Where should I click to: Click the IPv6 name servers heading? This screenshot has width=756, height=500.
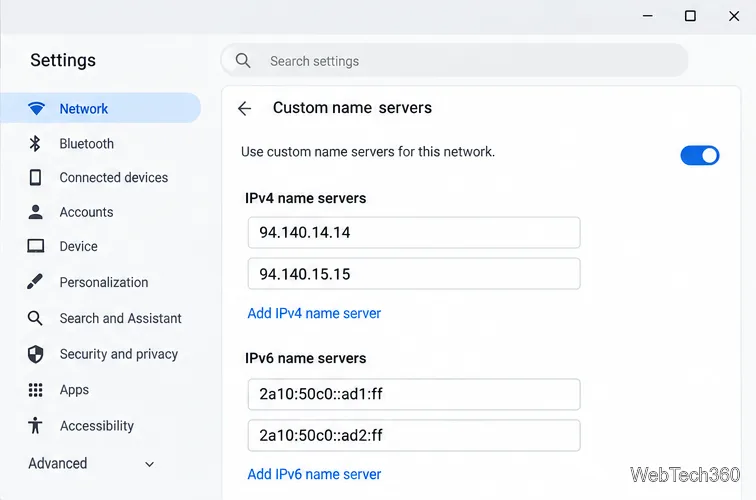[305, 358]
